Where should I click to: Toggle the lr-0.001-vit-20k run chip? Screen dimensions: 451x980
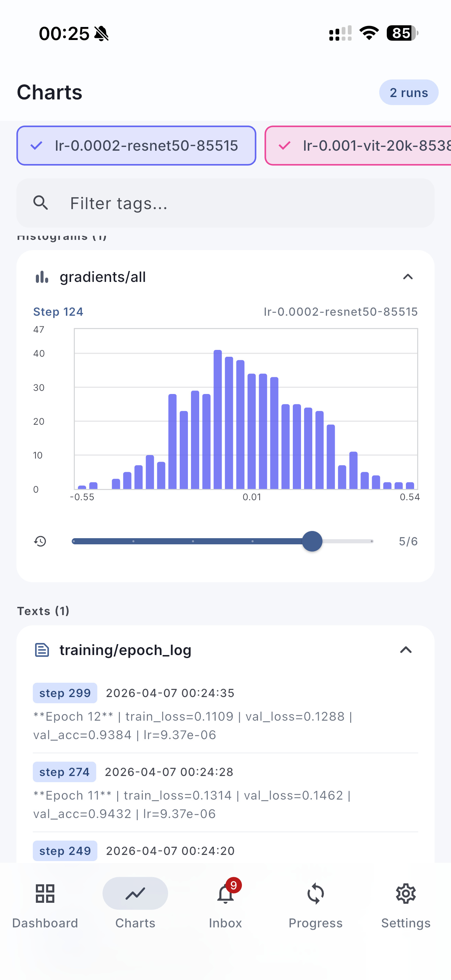[x=358, y=146]
